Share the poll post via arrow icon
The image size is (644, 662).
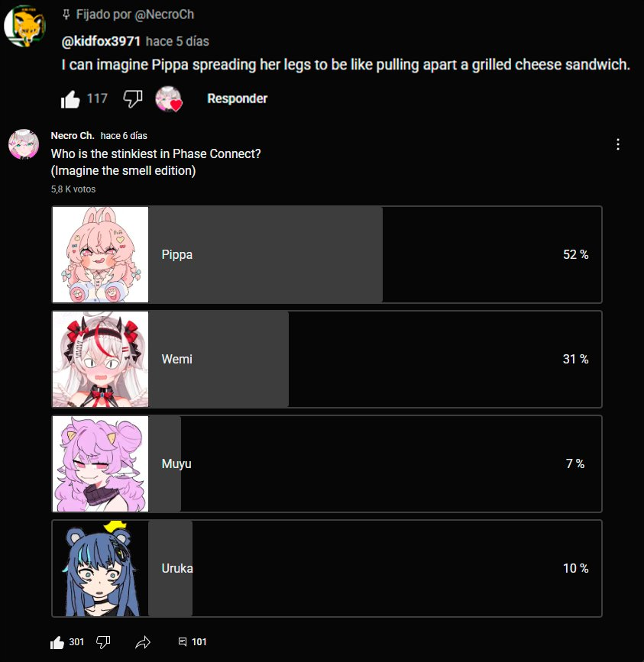point(143,642)
